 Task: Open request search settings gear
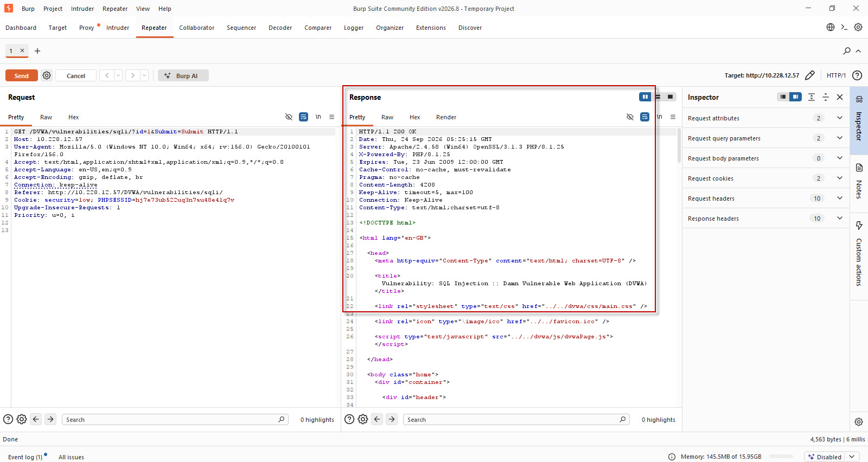point(22,419)
